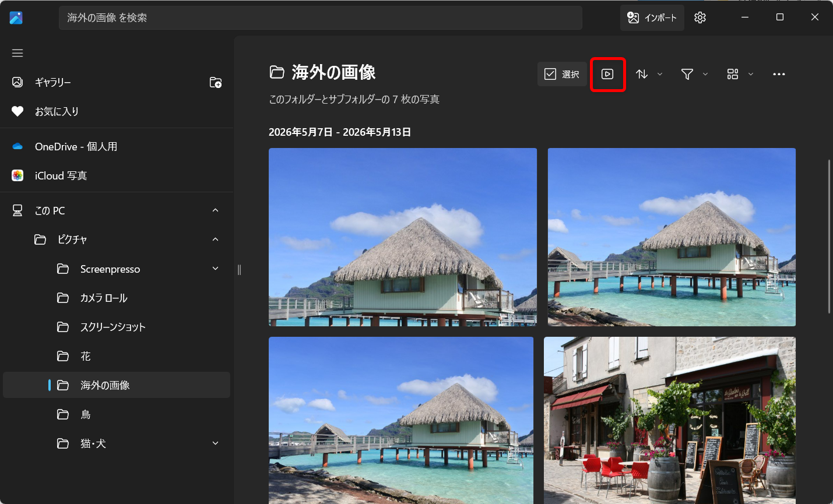Click the gallery layout view icon

733,74
